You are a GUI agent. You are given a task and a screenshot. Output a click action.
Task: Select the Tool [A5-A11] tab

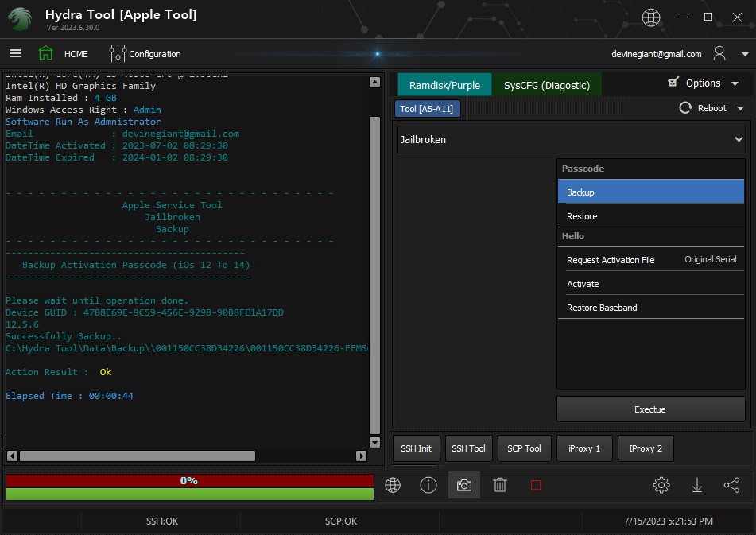pyautogui.click(x=427, y=109)
